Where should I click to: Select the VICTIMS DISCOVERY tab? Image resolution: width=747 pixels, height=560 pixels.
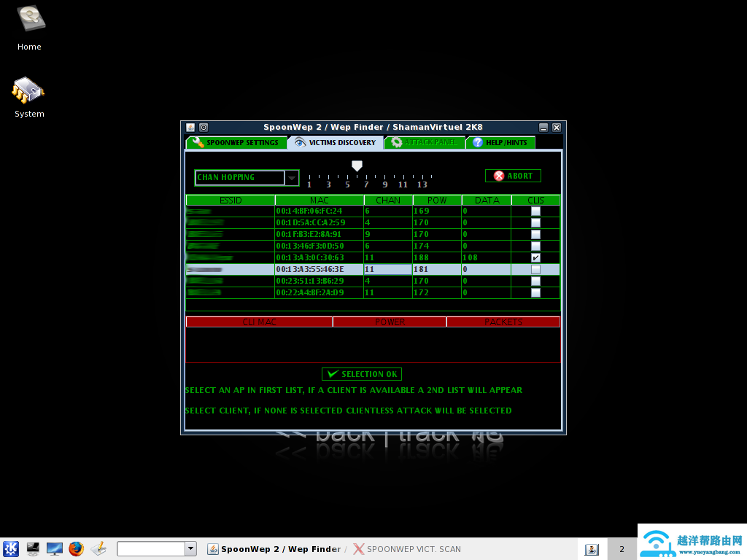336,142
